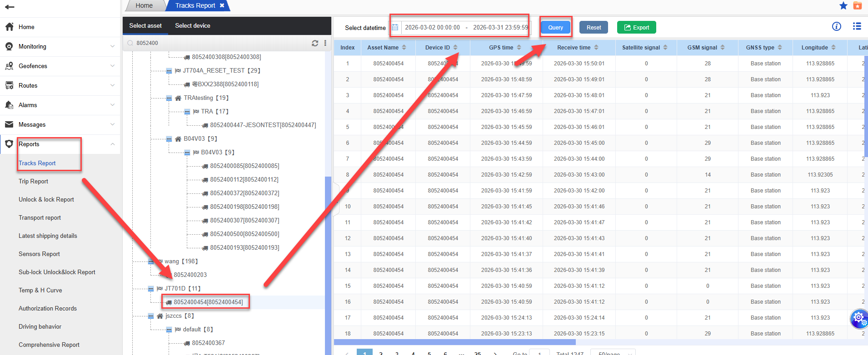This screenshot has width=868, height=355.
Task: Collapse the B04V03 top-level tree node
Action: (x=169, y=139)
